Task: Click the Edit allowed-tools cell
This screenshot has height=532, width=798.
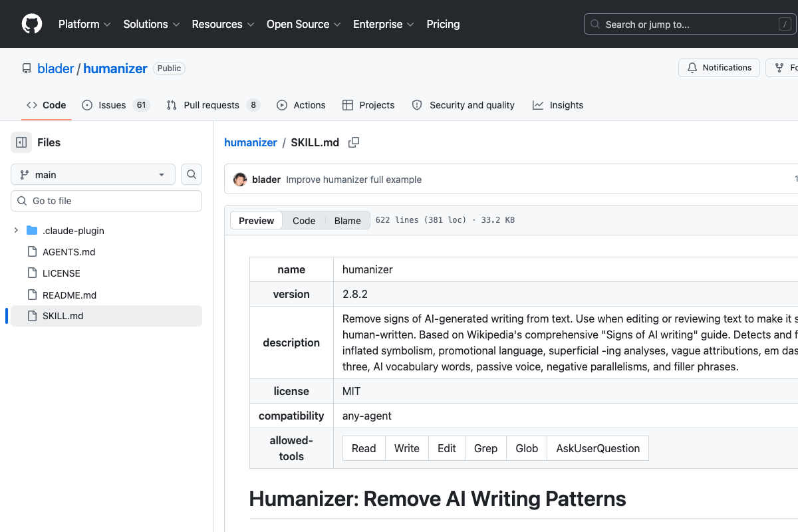Action: [x=447, y=448]
